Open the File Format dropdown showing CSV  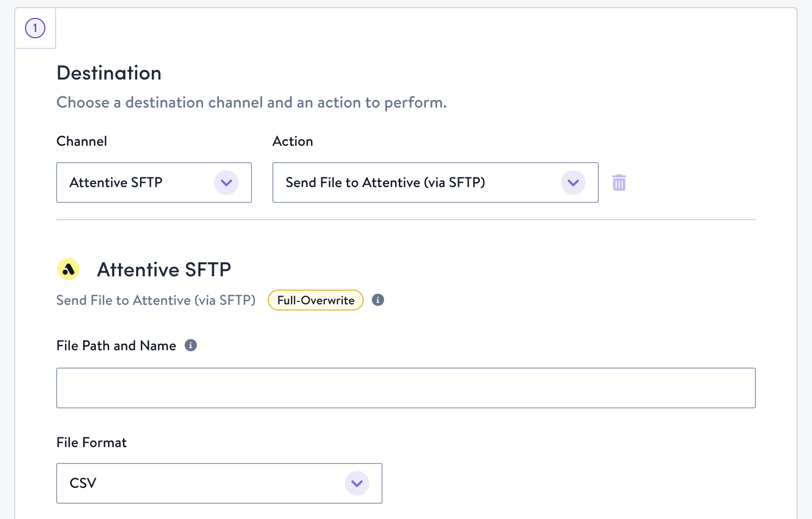click(219, 483)
